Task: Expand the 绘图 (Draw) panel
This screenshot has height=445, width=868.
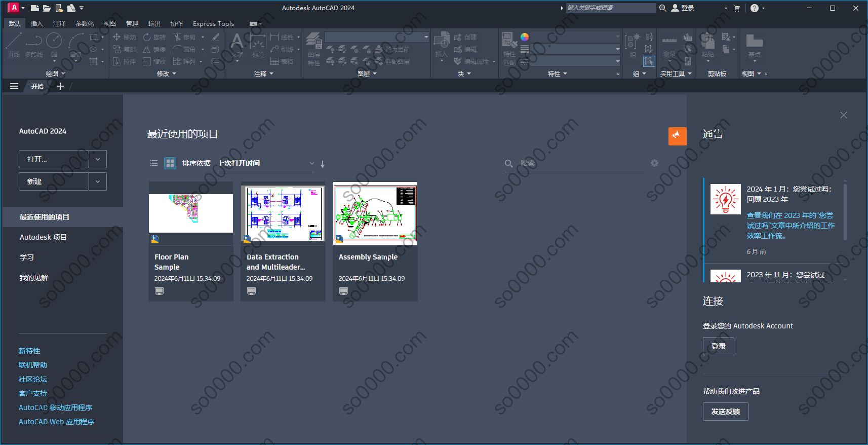Action: [56, 74]
